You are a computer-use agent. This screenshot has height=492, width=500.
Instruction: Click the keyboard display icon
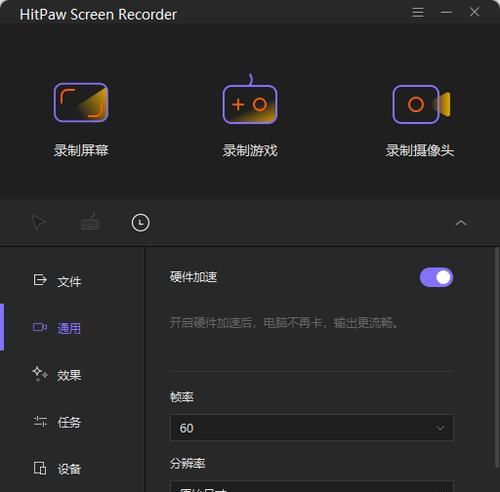click(x=90, y=222)
